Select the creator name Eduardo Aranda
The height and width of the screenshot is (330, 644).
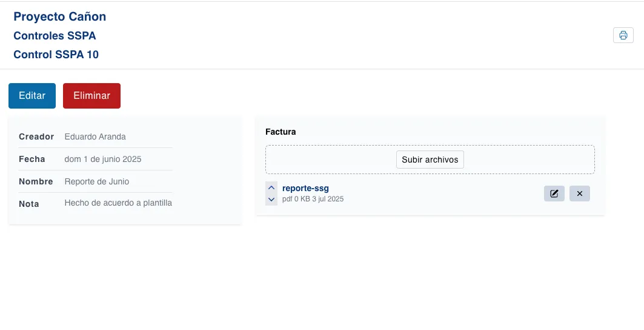pyautogui.click(x=95, y=136)
